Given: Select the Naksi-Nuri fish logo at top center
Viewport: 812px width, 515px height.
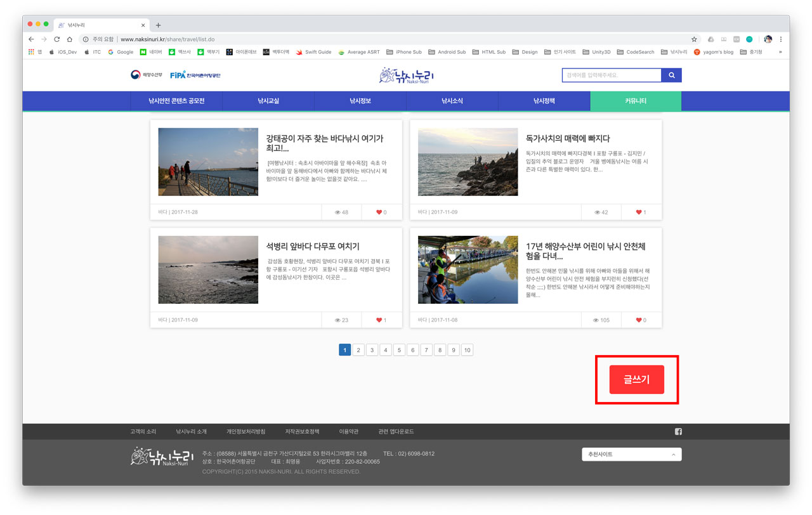Looking at the screenshot, I should coord(405,75).
